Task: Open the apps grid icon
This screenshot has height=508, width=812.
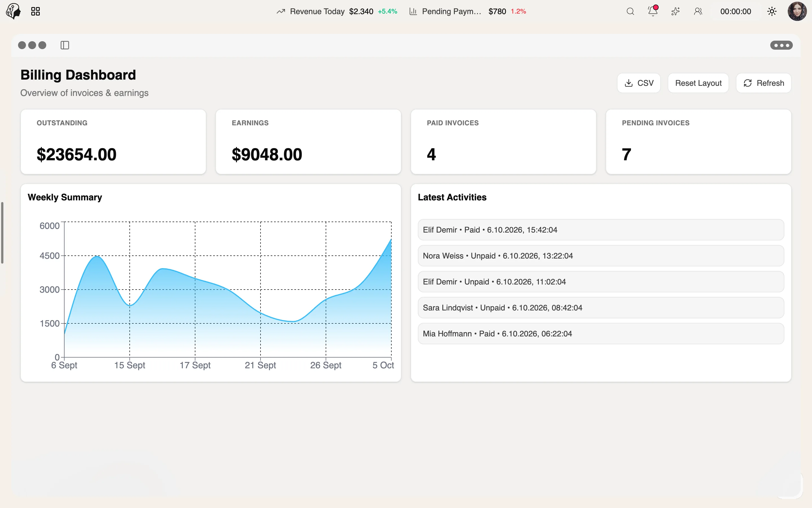Action: pyautogui.click(x=36, y=11)
